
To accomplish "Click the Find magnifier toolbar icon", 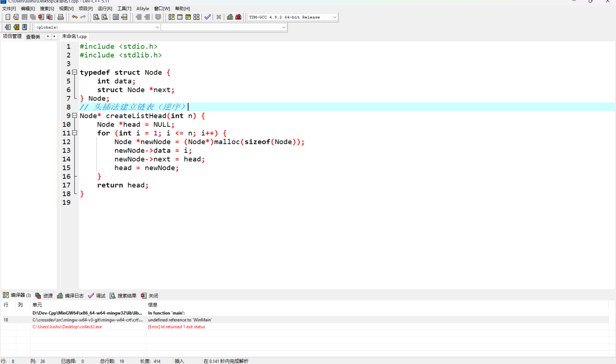I will [96, 17].
